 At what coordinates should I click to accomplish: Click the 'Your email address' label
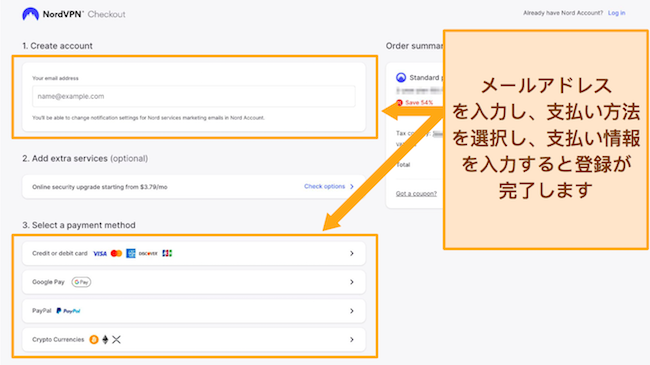click(55, 78)
